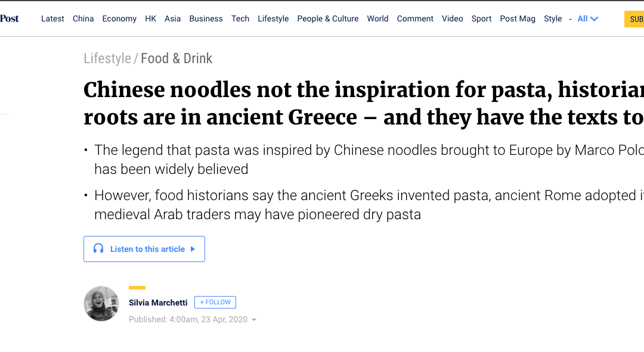
Task: Select the Tech menu item
Action: point(240,18)
